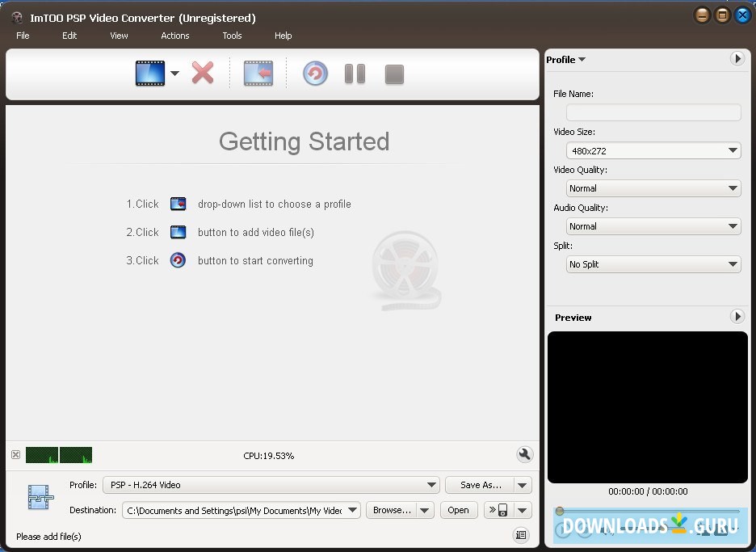Click the Stop toolbar button
This screenshot has width=756, height=552.
394,74
